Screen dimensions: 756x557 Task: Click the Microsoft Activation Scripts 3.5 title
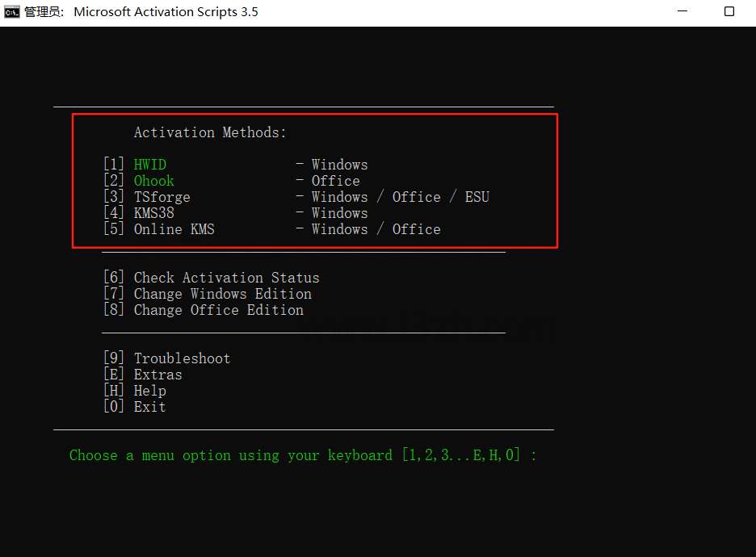click(166, 12)
